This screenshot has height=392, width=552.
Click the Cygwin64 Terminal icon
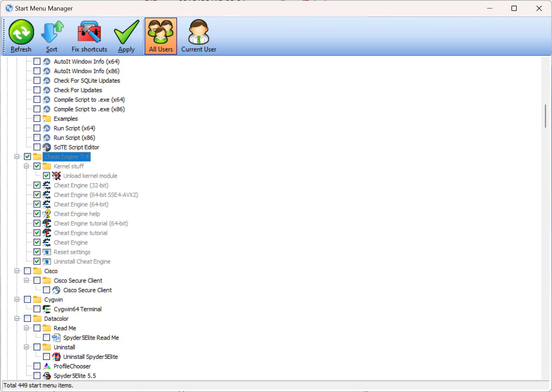coord(47,309)
